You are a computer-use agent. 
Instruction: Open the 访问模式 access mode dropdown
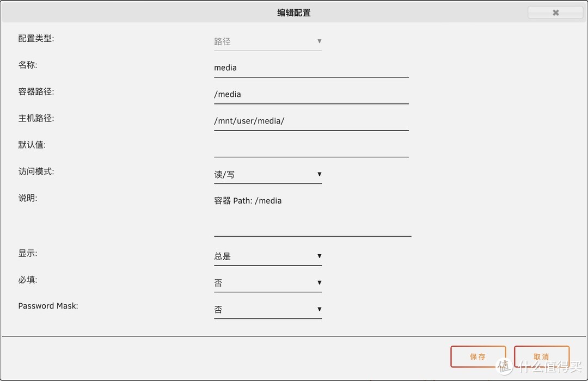click(x=261, y=175)
